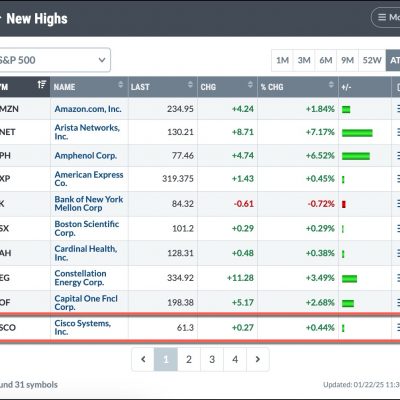The image size is (400, 400).
Task: Open the Arista Networks, Inc. link
Action: tap(87, 132)
